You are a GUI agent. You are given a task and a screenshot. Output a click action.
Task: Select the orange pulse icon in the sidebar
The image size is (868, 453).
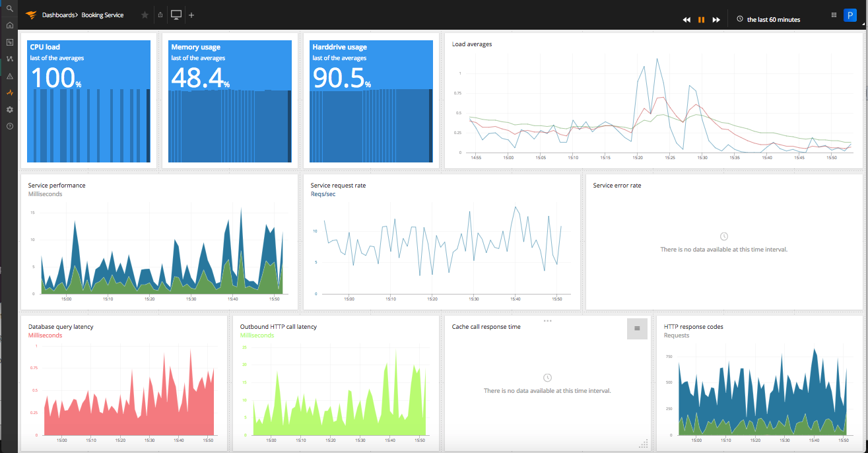[x=9, y=92]
